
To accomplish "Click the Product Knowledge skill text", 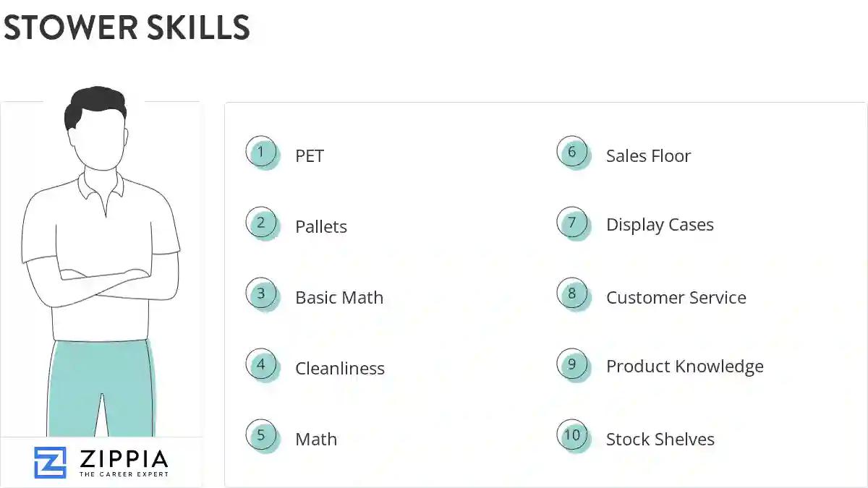I will [684, 367].
